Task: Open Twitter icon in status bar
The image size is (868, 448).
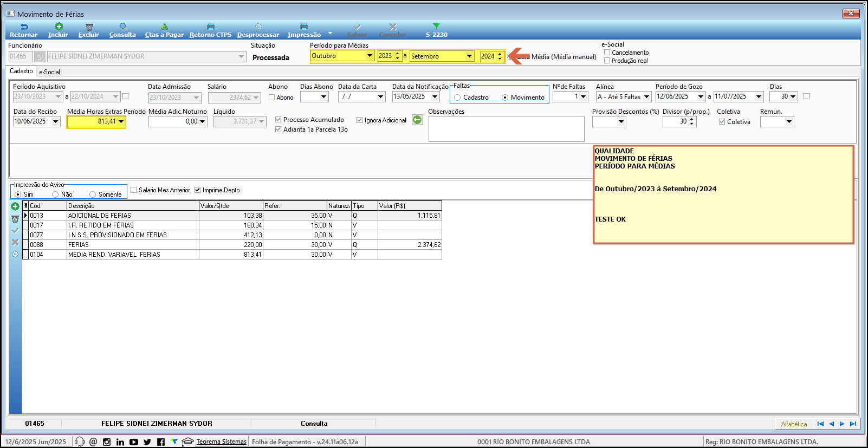Action: [x=147, y=442]
